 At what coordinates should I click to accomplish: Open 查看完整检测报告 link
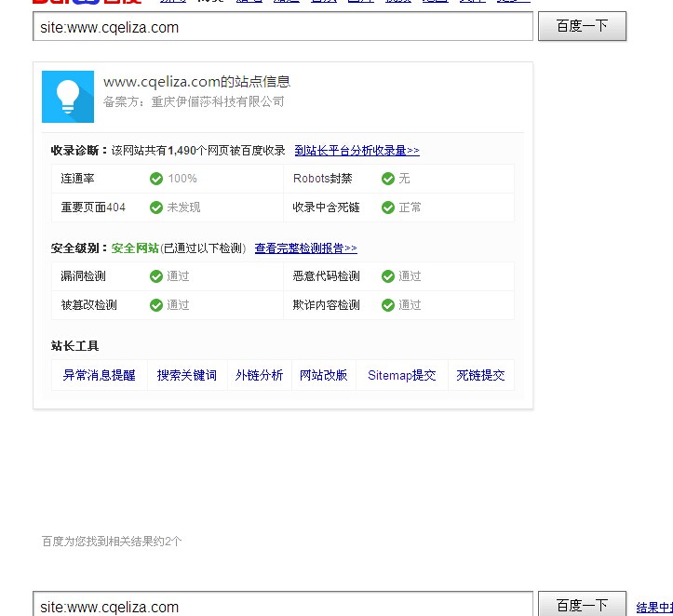(x=305, y=248)
